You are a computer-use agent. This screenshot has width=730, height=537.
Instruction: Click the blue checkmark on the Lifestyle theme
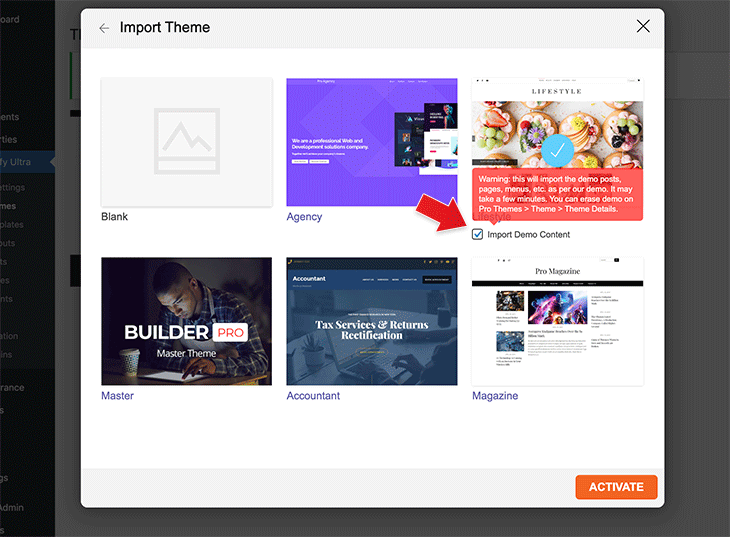557,150
